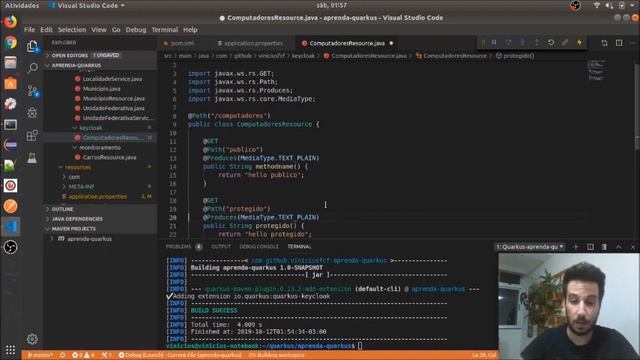The image size is (640, 360).
Task: Open errors and warnings count in status bar
Action: pos(83,355)
